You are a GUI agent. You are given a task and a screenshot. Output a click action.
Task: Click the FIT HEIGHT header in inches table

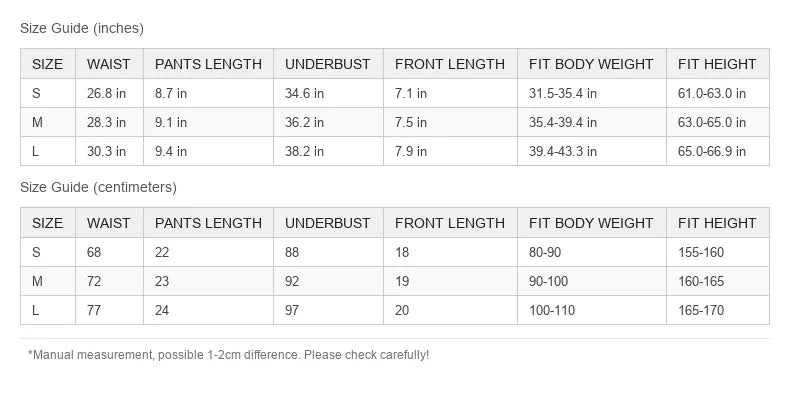pyautogui.click(x=718, y=64)
